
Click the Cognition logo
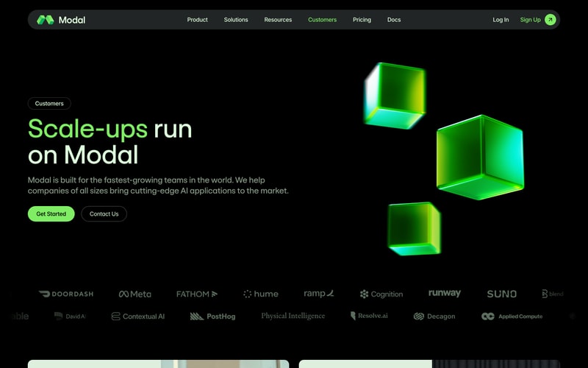tap(381, 294)
